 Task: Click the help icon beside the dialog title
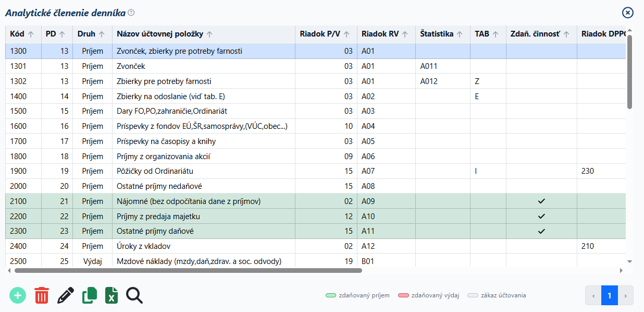[131, 12]
